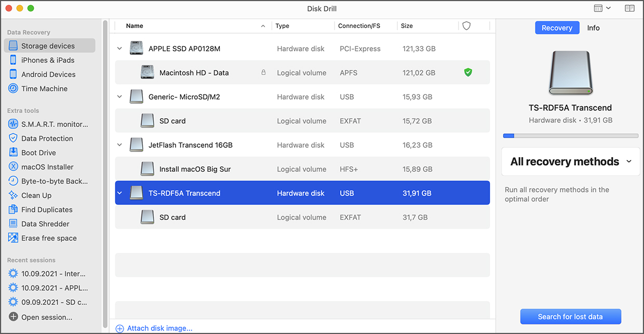Click the Disk Drill window title

322,8
